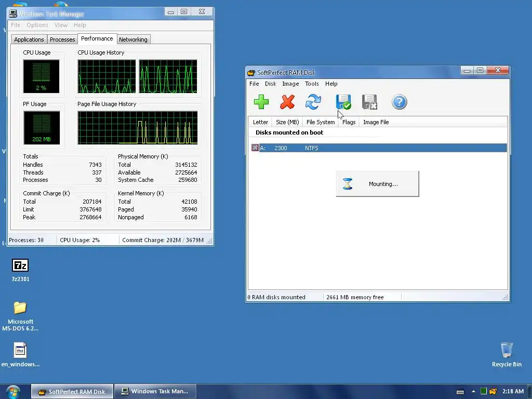
Task: Remove the disk with the red X icon
Action: click(x=287, y=102)
